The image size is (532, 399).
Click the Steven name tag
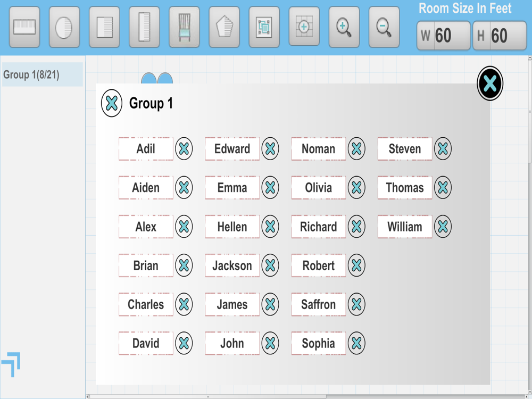tap(405, 148)
